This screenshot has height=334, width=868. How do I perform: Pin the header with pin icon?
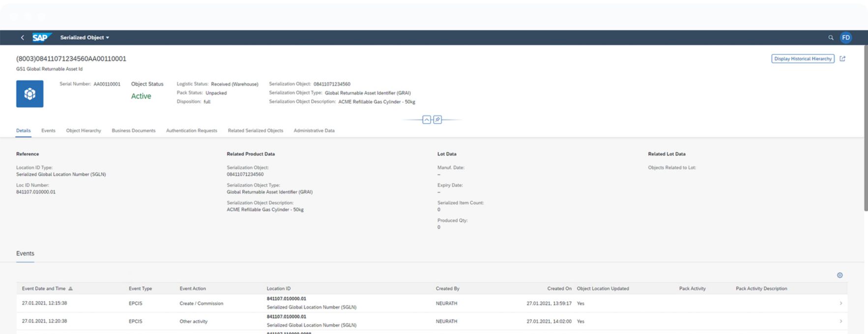(x=437, y=120)
